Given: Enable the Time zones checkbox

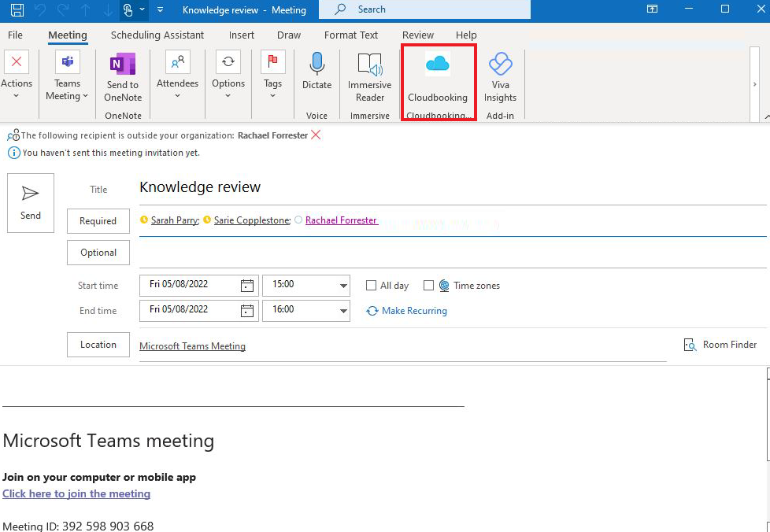Looking at the screenshot, I should pos(429,285).
